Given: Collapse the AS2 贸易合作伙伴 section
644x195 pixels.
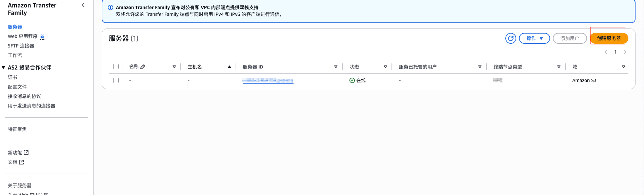Looking at the screenshot, I should 3,67.
